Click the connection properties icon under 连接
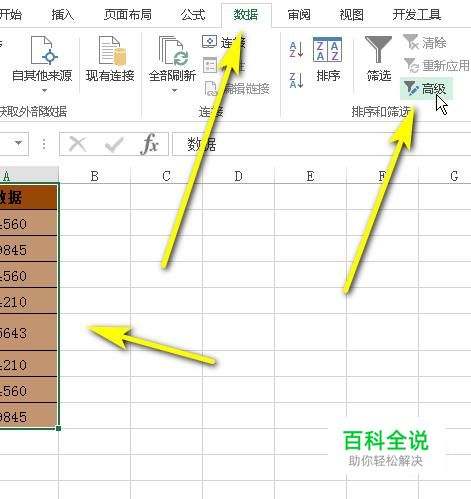Viewport: 471px width, 499px height. [210, 65]
